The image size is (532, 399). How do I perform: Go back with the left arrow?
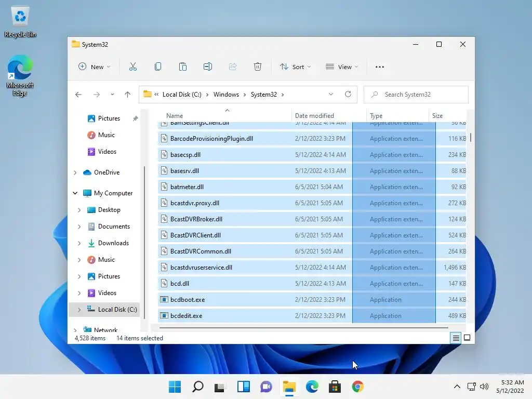coord(78,95)
